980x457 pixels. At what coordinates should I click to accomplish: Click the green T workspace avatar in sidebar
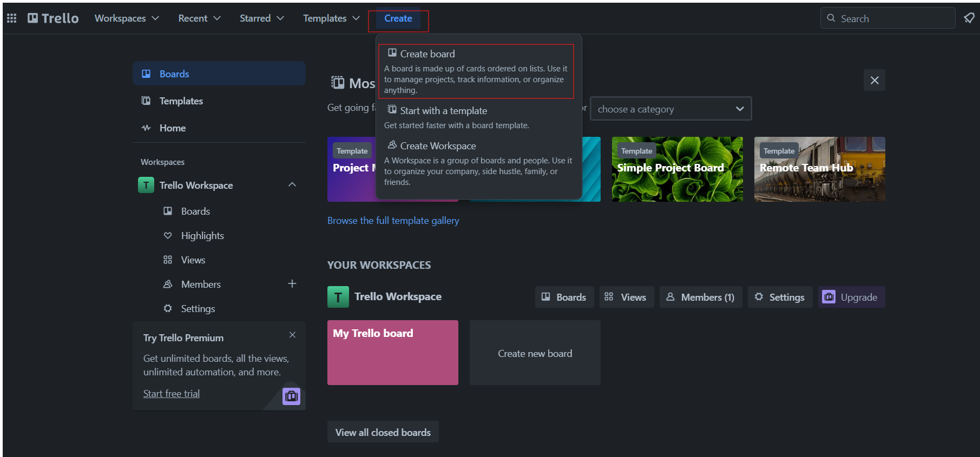click(x=146, y=185)
